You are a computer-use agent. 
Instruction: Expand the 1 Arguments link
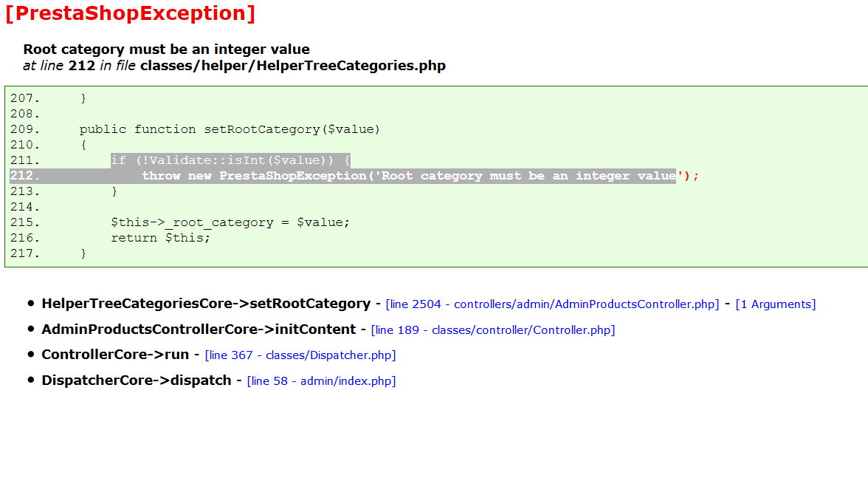(x=775, y=304)
